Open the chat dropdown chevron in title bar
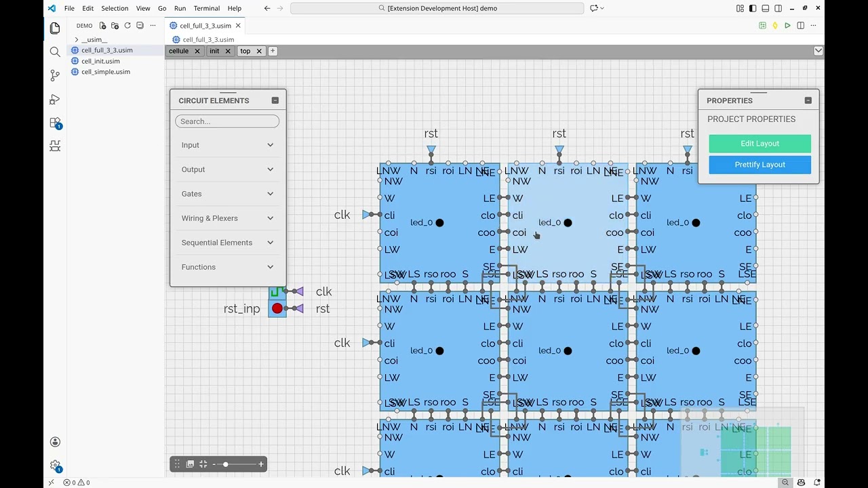Image resolution: width=868 pixels, height=488 pixels. (x=602, y=8)
